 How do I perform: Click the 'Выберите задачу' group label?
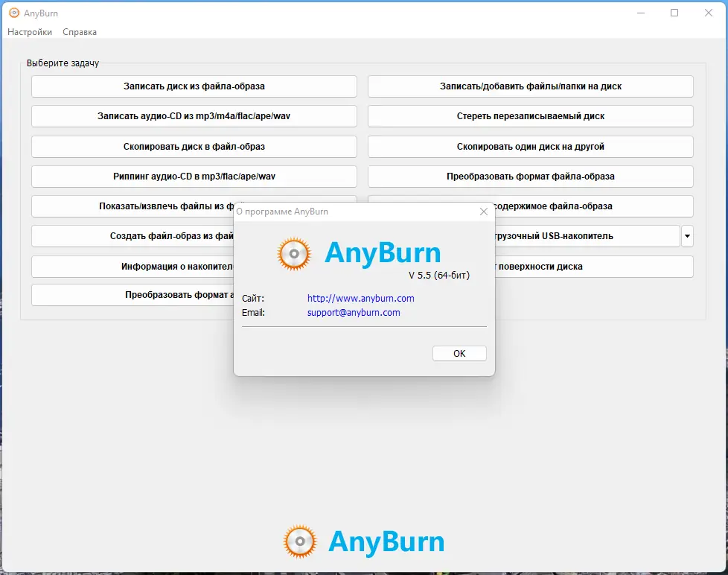(63, 63)
